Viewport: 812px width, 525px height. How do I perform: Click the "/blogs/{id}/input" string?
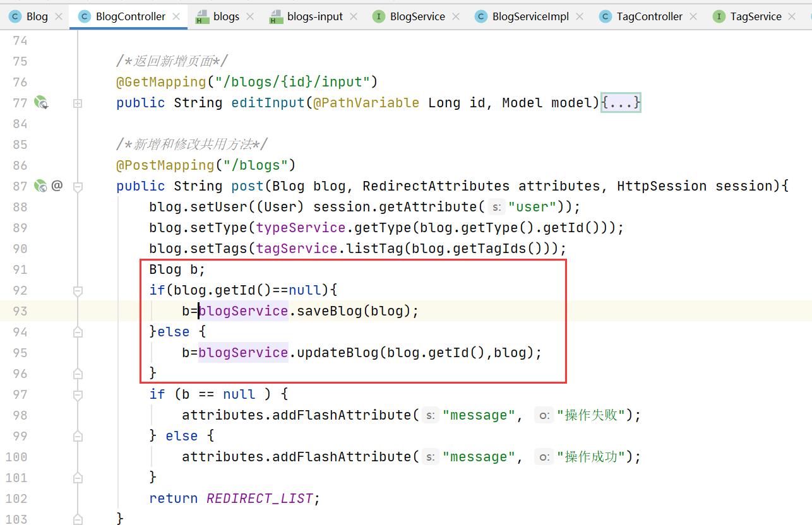(x=292, y=81)
